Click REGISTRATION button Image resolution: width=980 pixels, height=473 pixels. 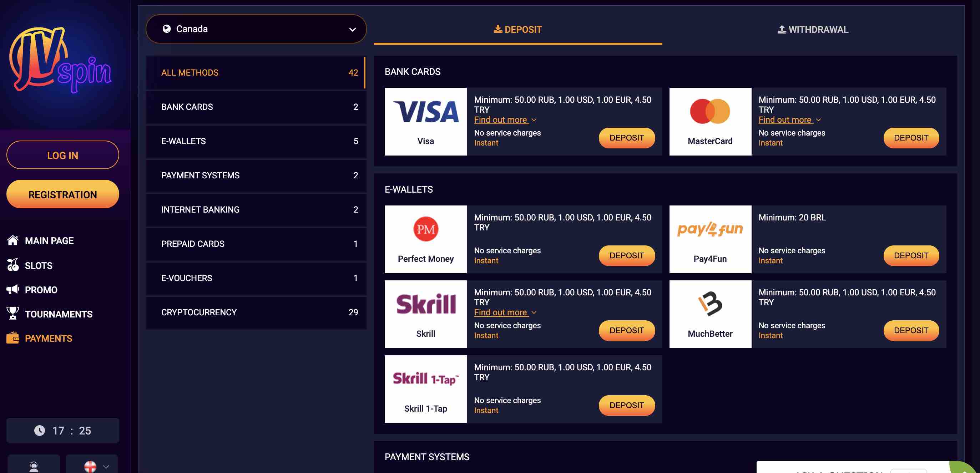(x=62, y=194)
